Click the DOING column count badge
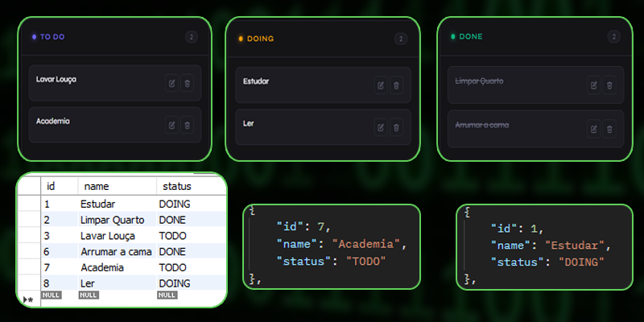This screenshot has height=322, width=644. point(401,39)
